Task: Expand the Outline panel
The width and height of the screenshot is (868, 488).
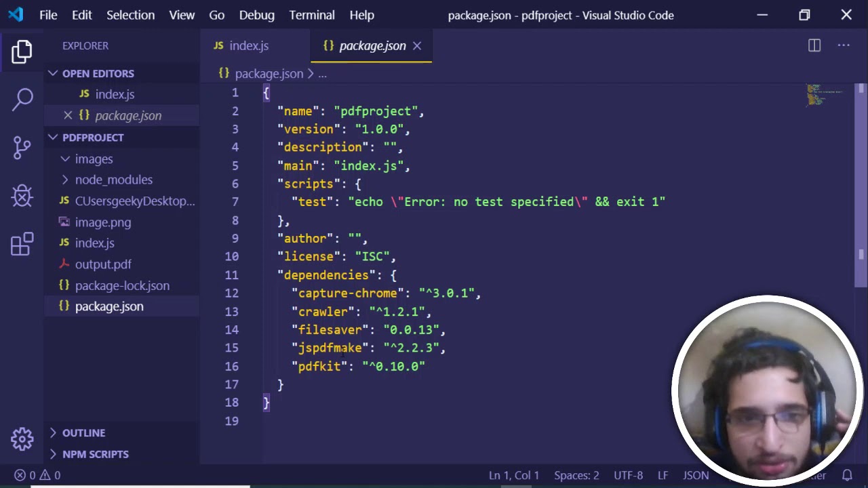Action: 83,432
